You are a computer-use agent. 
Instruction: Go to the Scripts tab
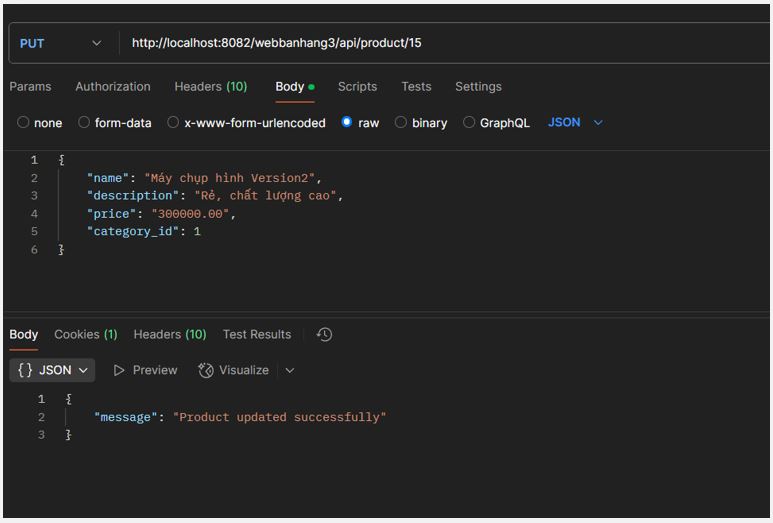[357, 87]
